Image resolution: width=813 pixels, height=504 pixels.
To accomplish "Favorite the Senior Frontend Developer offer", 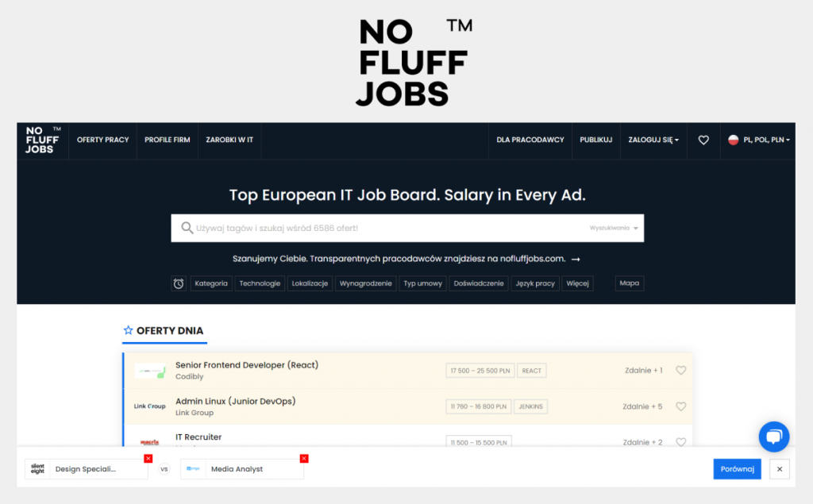I will coord(680,370).
